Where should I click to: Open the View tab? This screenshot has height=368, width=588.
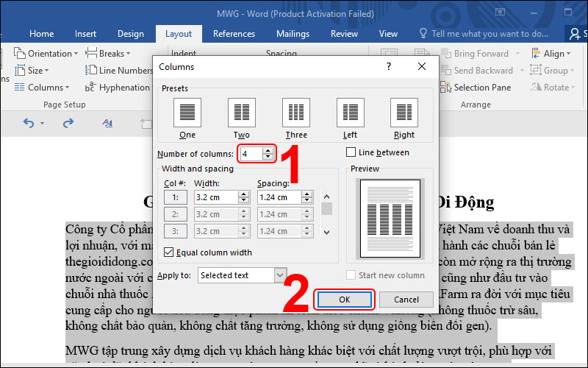388,34
